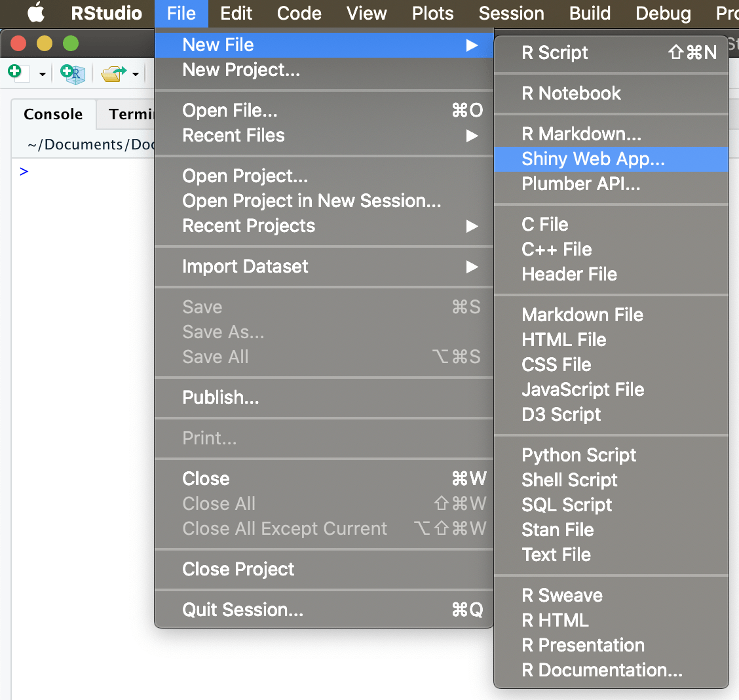Create a new JavaScript File
Viewport: 739px width, 700px height.
[611, 390]
